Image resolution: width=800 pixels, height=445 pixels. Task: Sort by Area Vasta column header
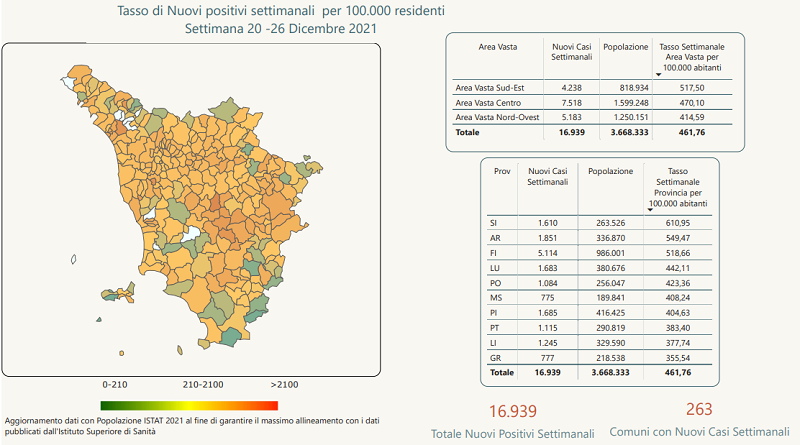(496, 47)
